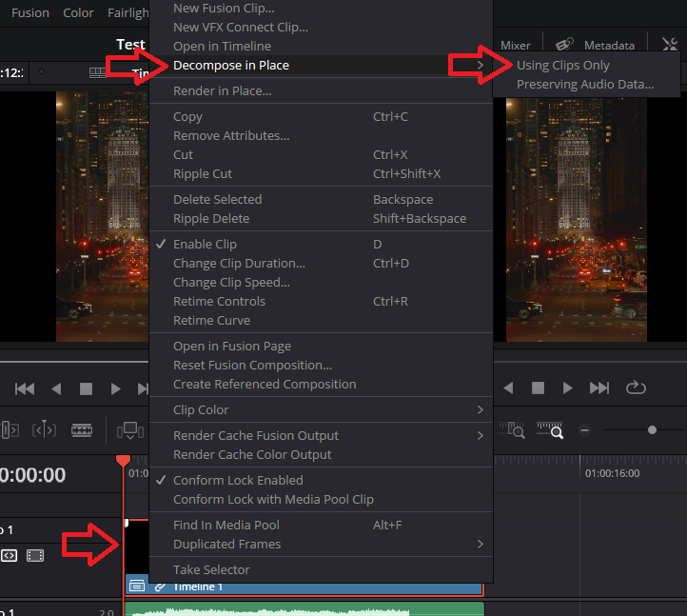
Task: Click Play in the right viewer transport
Action: click(568, 388)
